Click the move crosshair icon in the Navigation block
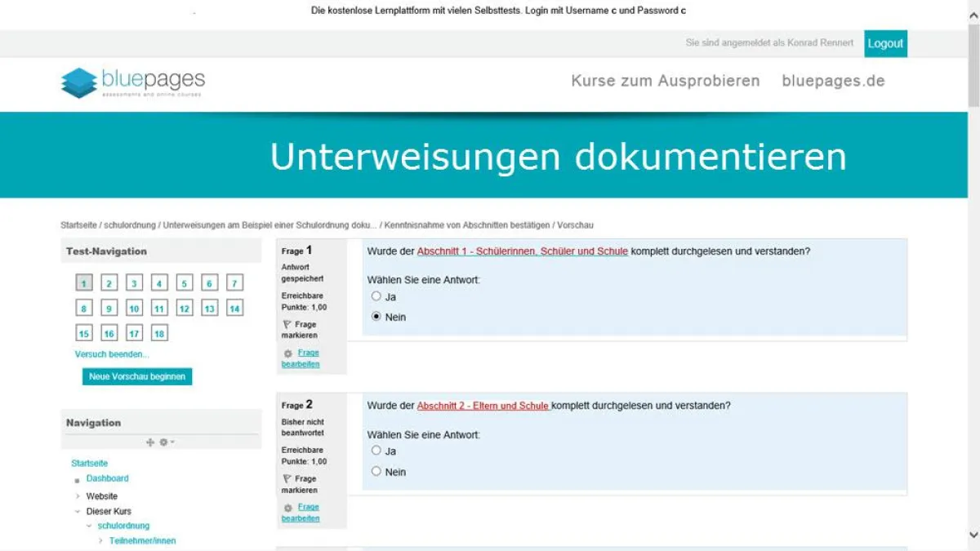This screenshot has width=980, height=551. [149, 442]
